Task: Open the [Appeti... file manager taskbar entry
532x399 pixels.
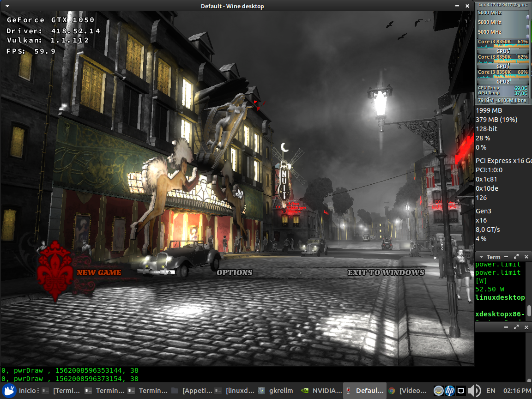Action: 192,391
